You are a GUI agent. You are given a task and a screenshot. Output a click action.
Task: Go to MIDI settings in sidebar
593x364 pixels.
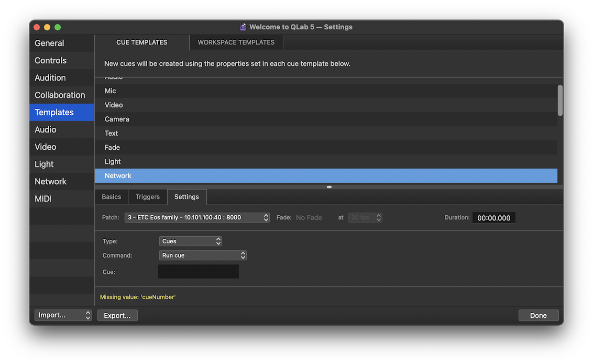point(43,199)
